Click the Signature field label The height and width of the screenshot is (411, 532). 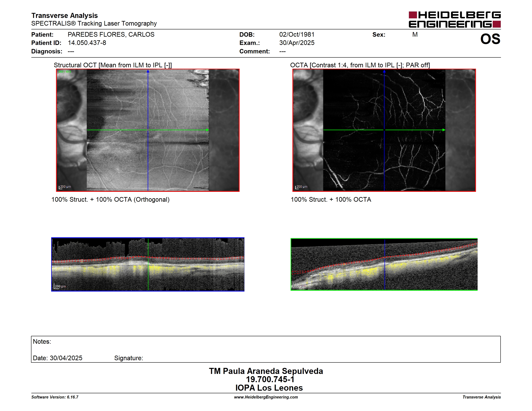129,358
